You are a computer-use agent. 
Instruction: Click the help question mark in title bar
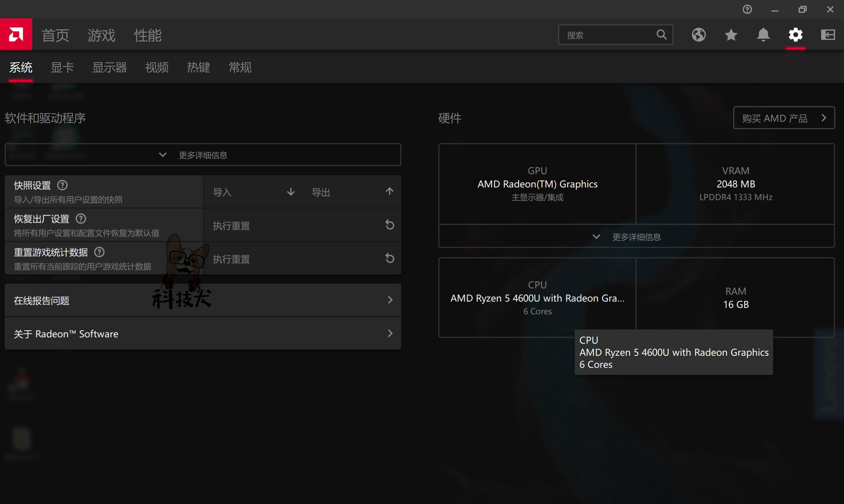point(747,10)
